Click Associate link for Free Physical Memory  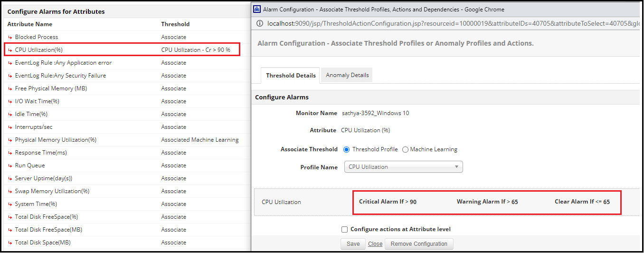(x=173, y=88)
